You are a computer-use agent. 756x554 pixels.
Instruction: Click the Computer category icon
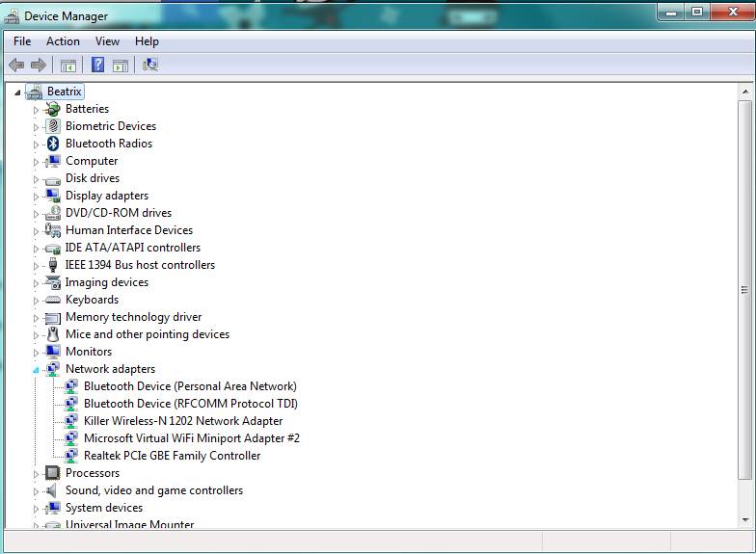click(52, 161)
